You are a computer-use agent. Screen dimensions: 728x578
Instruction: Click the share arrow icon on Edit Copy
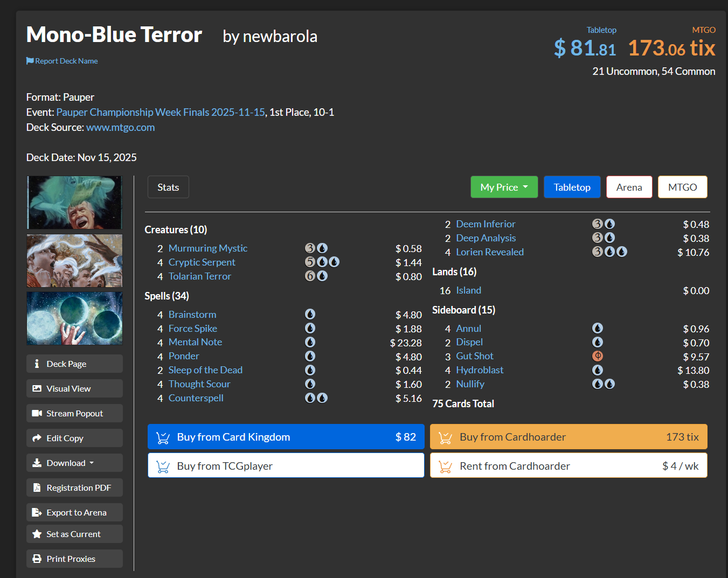37,438
